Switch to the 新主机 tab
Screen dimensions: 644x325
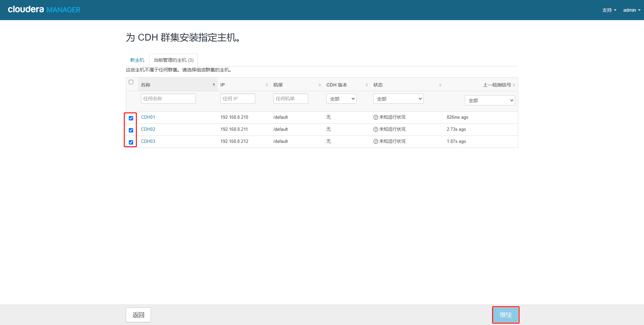point(137,60)
